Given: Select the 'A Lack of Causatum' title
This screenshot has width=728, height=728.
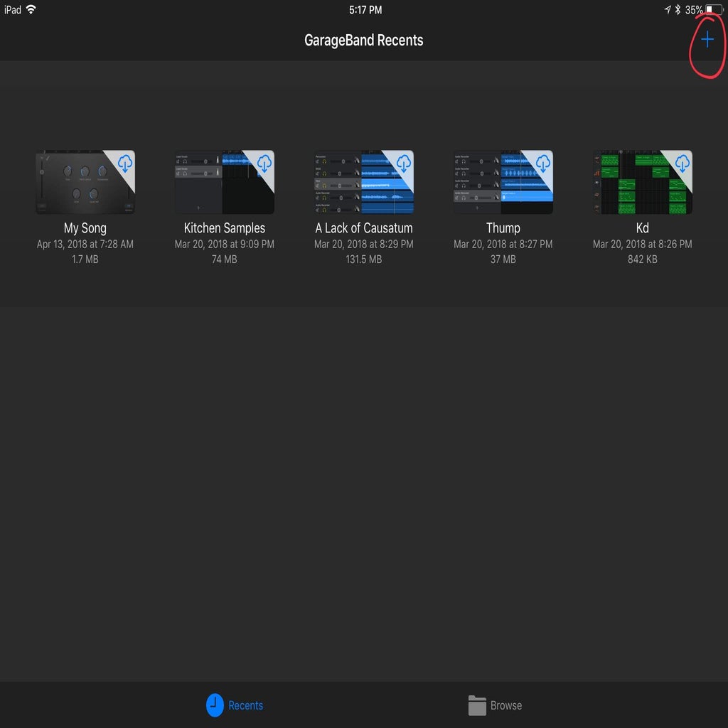Looking at the screenshot, I should pyautogui.click(x=364, y=228).
